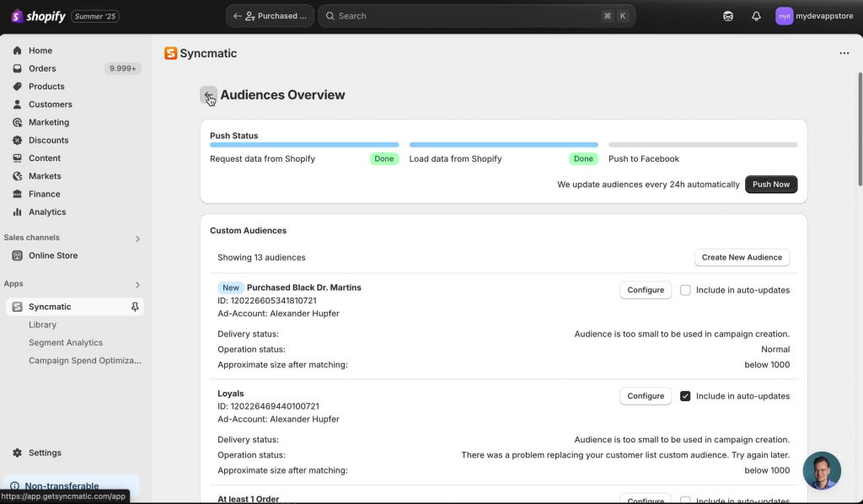Open the notifications bell
The height and width of the screenshot is (504, 863).
click(756, 16)
